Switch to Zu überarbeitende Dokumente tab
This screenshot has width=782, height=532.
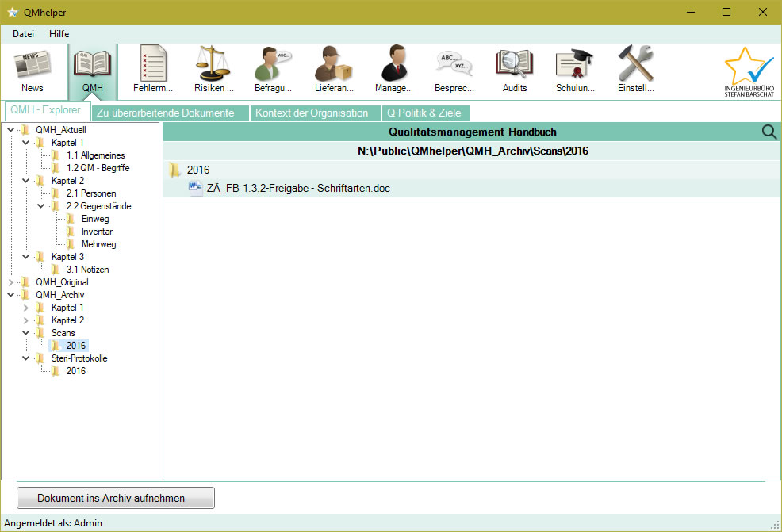[x=165, y=113]
